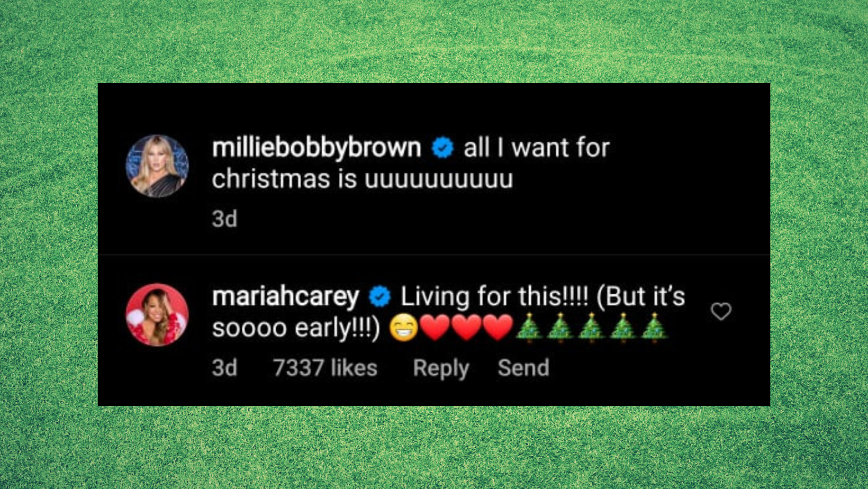This screenshot has height=489, width=868.
Task: Click the first Christmas tree emoji
Action: click(529, 328)
